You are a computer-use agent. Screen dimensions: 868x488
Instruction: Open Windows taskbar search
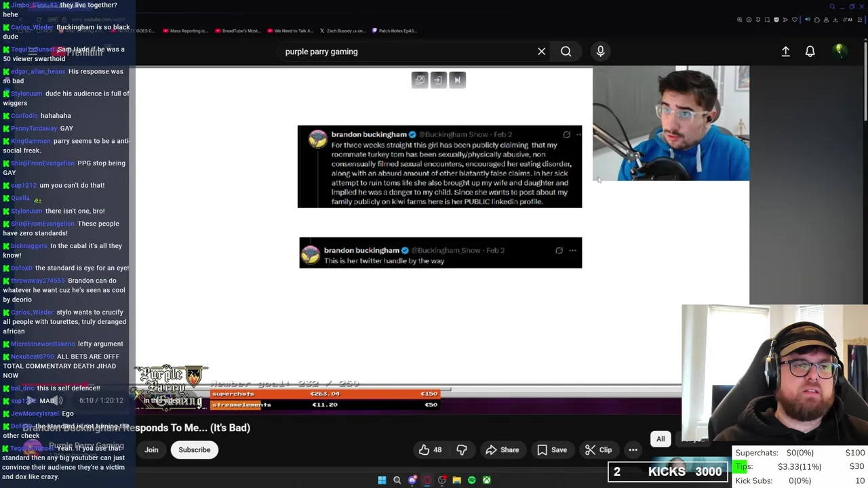397,481
